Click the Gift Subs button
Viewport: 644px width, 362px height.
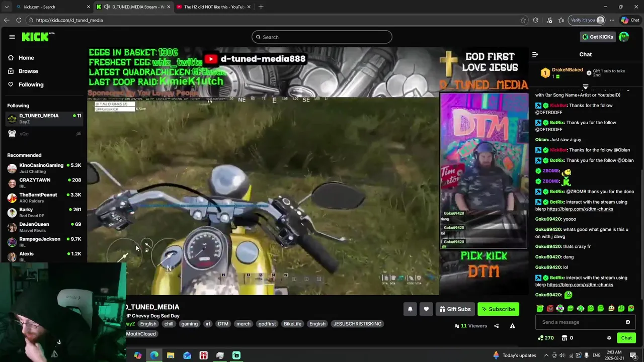455,309
